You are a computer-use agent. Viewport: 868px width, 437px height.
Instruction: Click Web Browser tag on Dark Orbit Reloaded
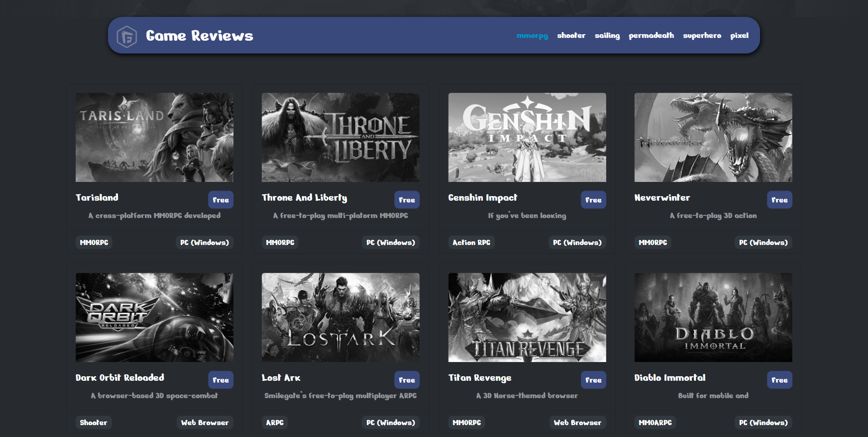205,422
